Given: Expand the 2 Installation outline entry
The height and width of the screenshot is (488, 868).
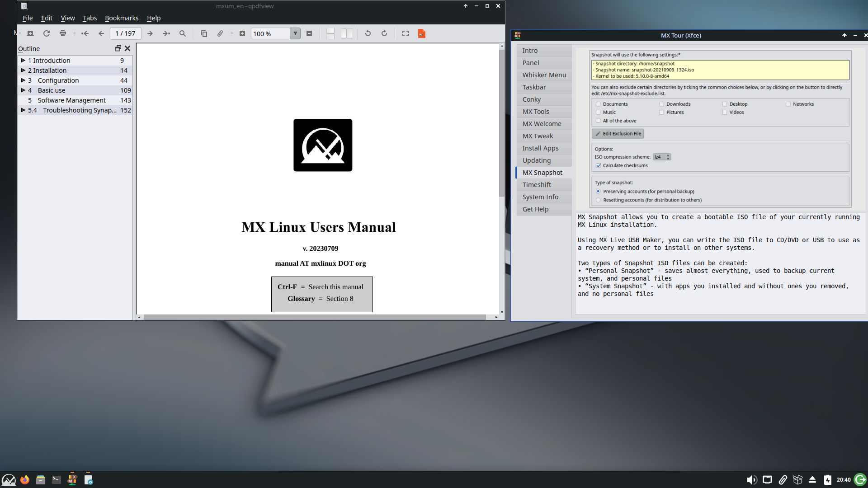Looking at the screenshot, I should 23,70.
